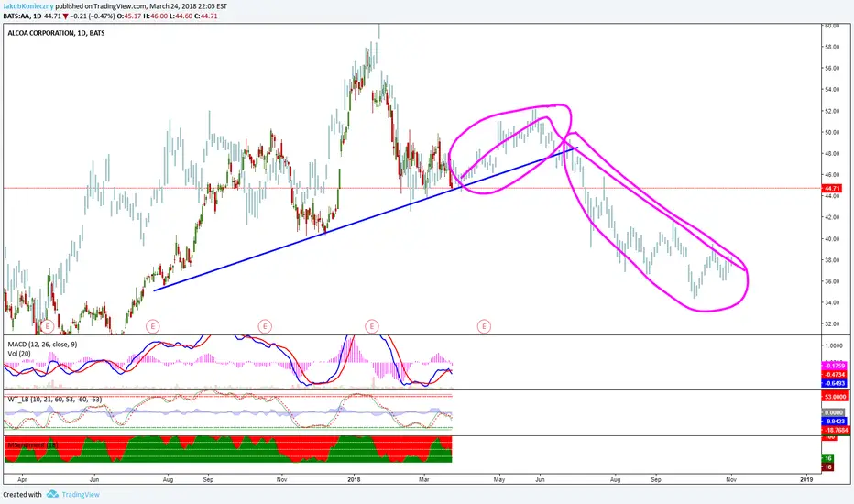Image resolution: width=854 pixels, height=504 pixels.
Task: Click the blue -0.6493 MACD value tag
Action: coord(834,384)
